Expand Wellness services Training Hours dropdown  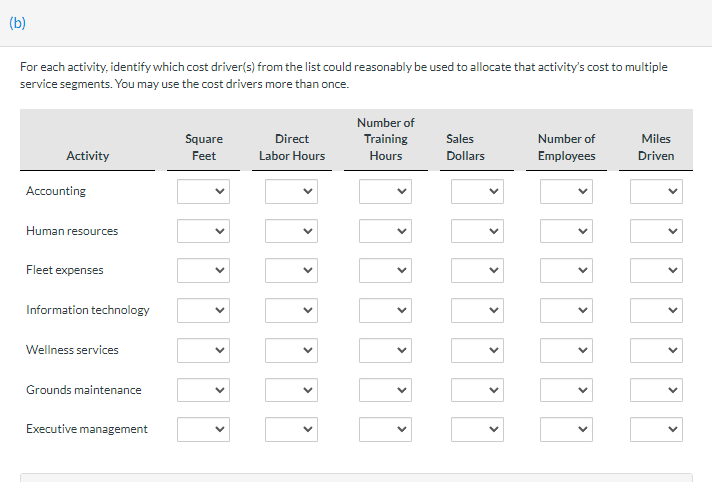385,350
